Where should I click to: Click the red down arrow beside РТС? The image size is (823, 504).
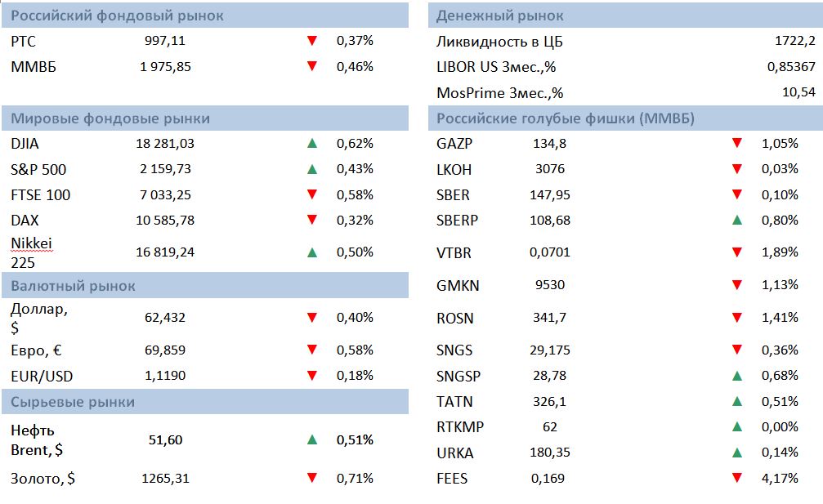[311, 41]
